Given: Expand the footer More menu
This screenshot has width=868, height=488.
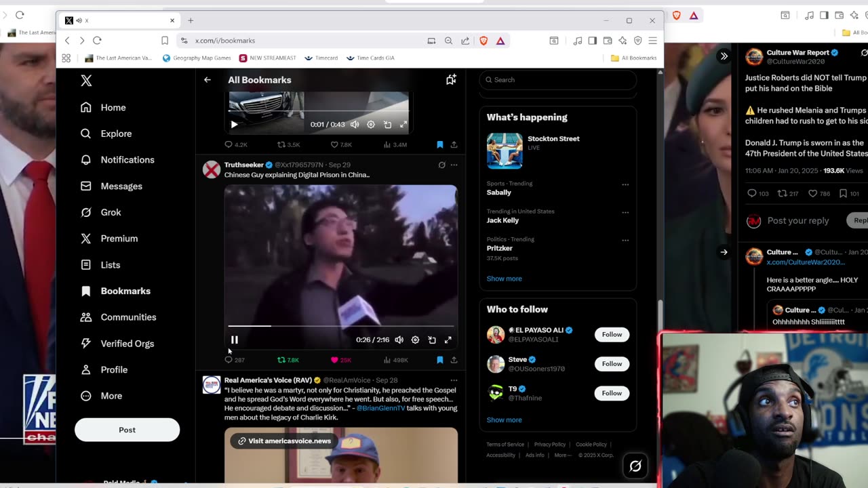Looking at the screenshot, I should [563, 455].
